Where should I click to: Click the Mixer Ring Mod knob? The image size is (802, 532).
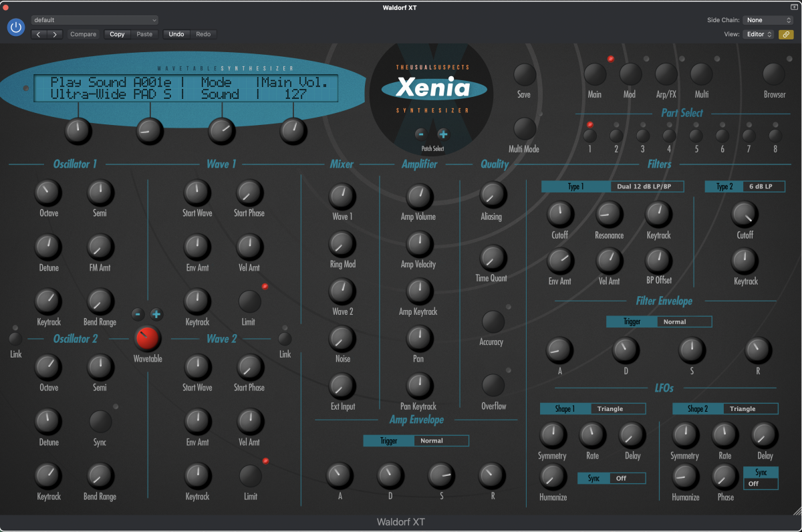342,244
